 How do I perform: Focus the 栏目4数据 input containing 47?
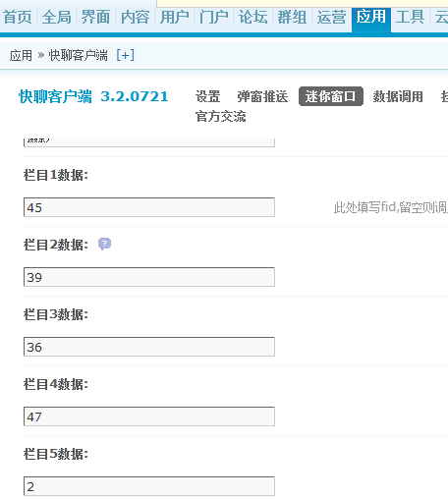(x=149, y=416)
